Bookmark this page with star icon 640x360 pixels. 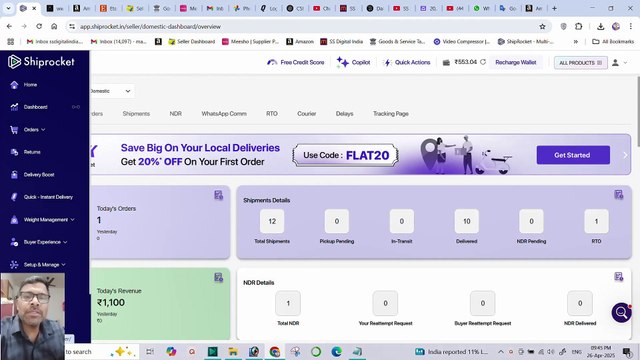[542, 27]
